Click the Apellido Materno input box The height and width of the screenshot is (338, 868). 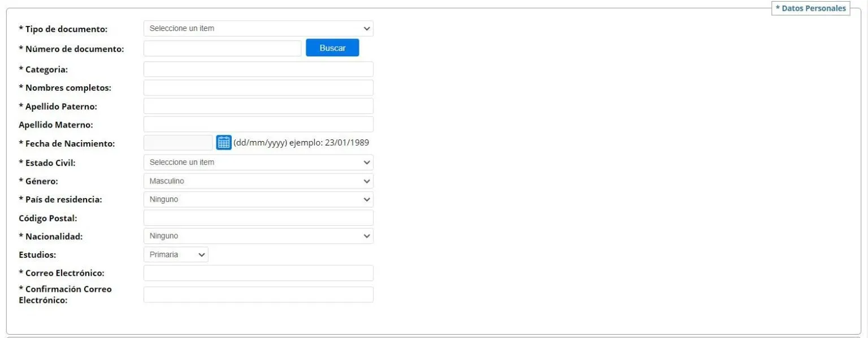click(258, 124)
